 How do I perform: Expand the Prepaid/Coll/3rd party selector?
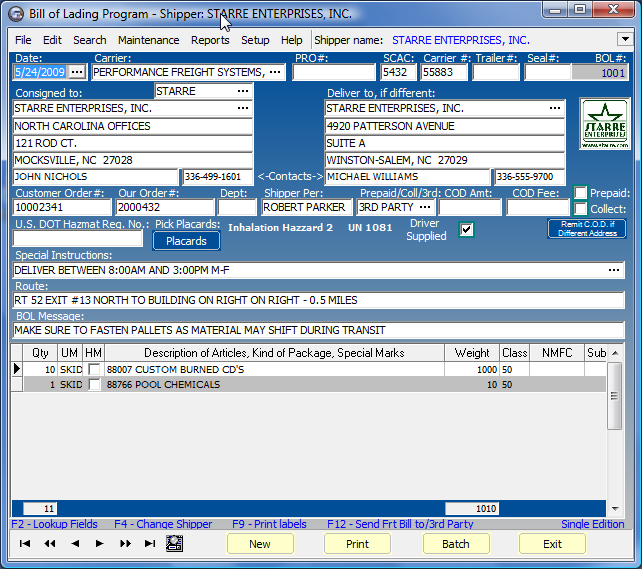coord(425,207)
